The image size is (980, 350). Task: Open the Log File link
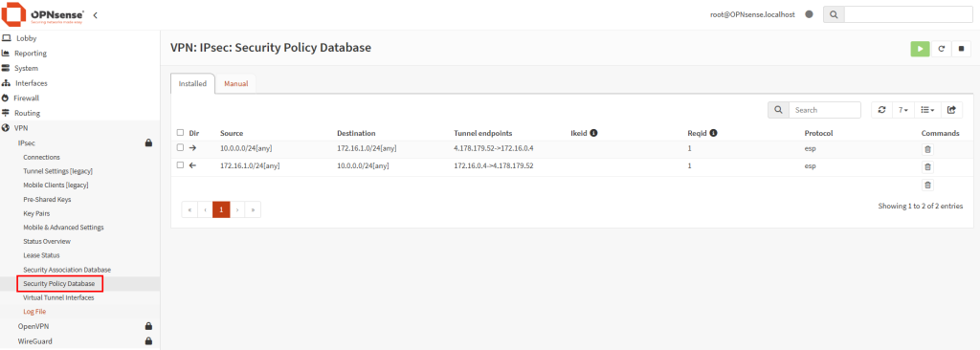(x=34, y=311)
